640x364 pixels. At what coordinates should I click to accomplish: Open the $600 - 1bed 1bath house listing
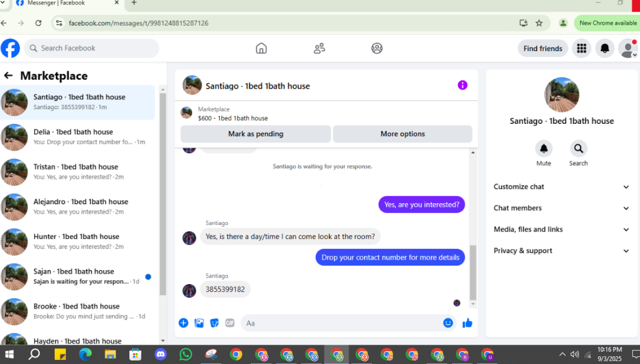(233, 118)
